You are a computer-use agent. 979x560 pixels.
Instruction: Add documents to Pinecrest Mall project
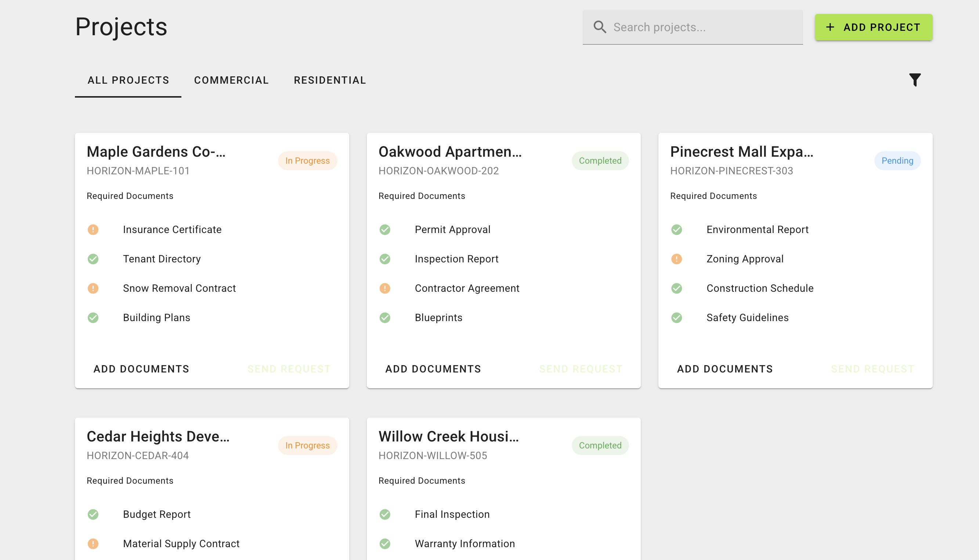(x=725, y=369)
